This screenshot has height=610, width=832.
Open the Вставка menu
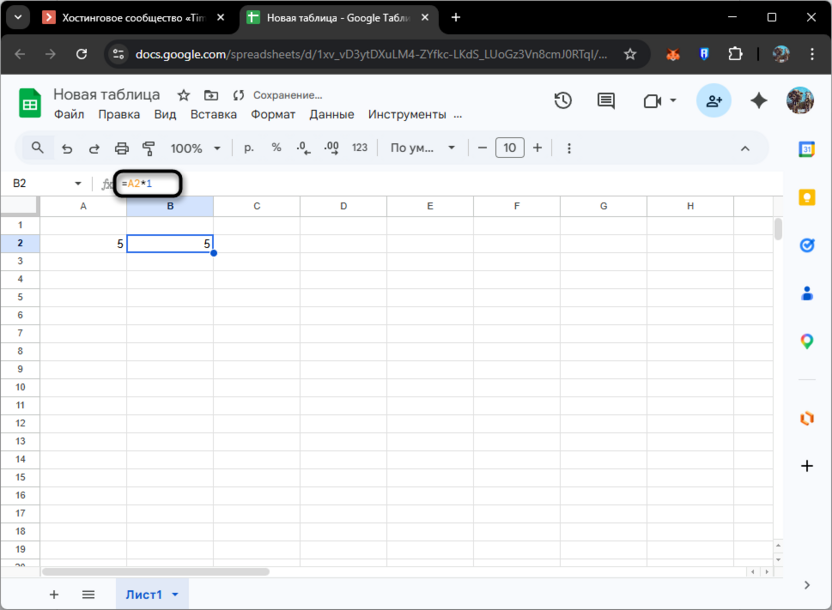click(x=213, y=115)
